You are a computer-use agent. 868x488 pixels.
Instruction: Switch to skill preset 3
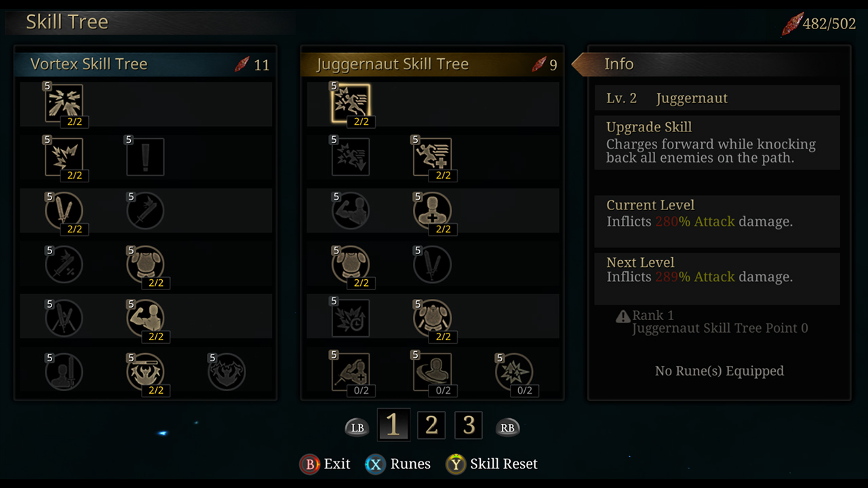pos(469,426)
